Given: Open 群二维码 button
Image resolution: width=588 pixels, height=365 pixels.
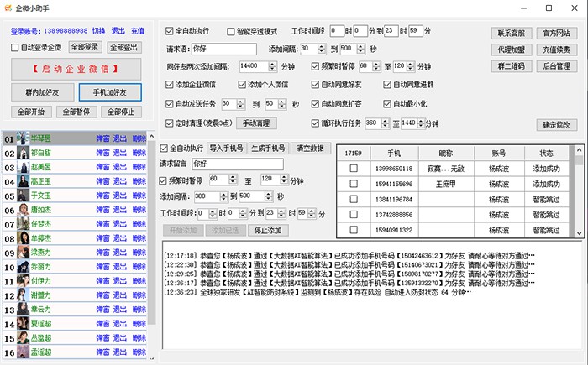Looking at the screenshot, I should coord(512,66).
